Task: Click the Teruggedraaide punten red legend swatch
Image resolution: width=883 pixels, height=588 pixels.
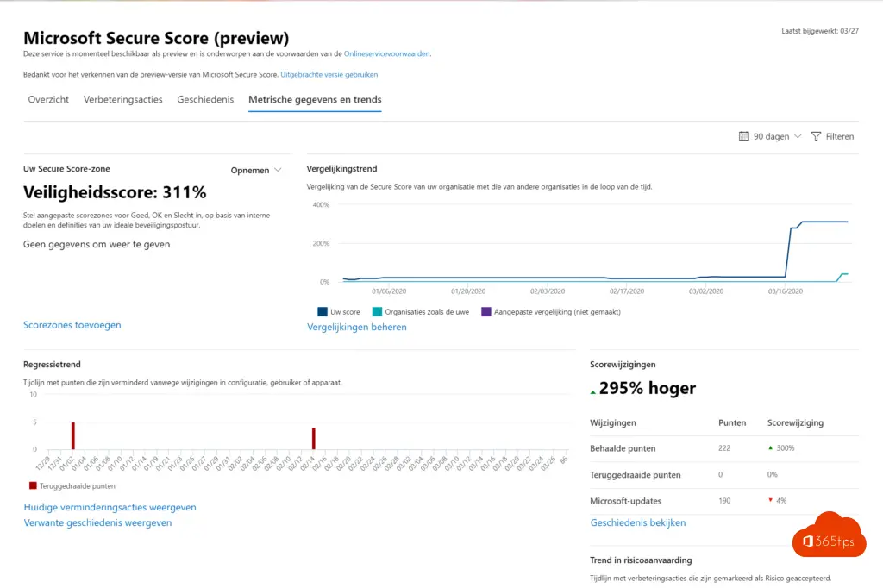Action: point(33,485)
